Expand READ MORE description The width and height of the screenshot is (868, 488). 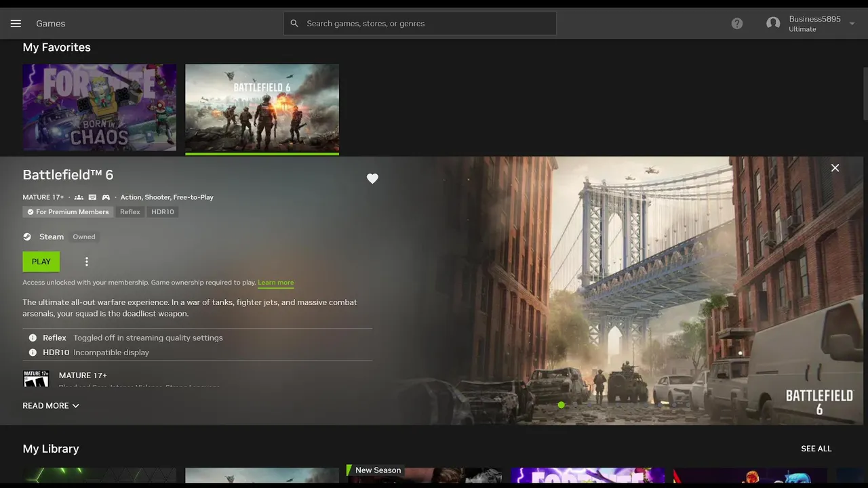51,405
